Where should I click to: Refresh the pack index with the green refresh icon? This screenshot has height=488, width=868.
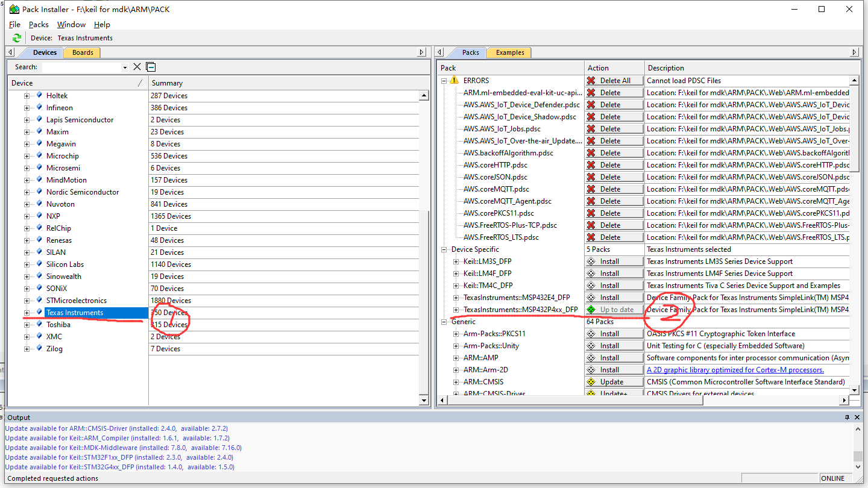(x=16, y=37)
